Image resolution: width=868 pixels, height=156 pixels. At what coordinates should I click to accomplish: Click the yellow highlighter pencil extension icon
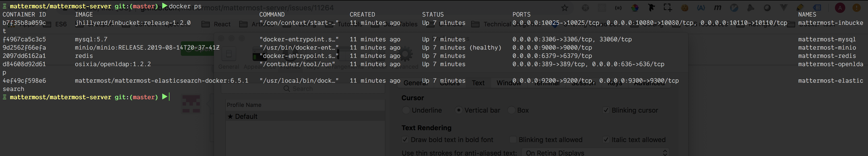pos(800,8)
